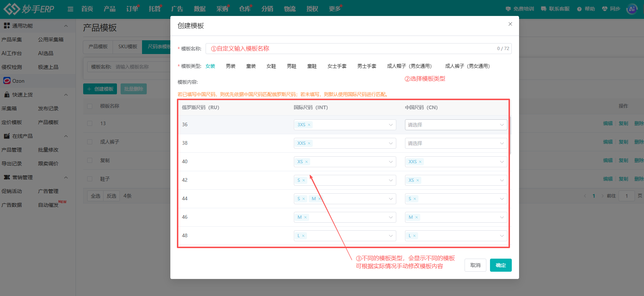Click 编辑 for template 13
This screenshot has width=644, height=296.
pos(608,123)
